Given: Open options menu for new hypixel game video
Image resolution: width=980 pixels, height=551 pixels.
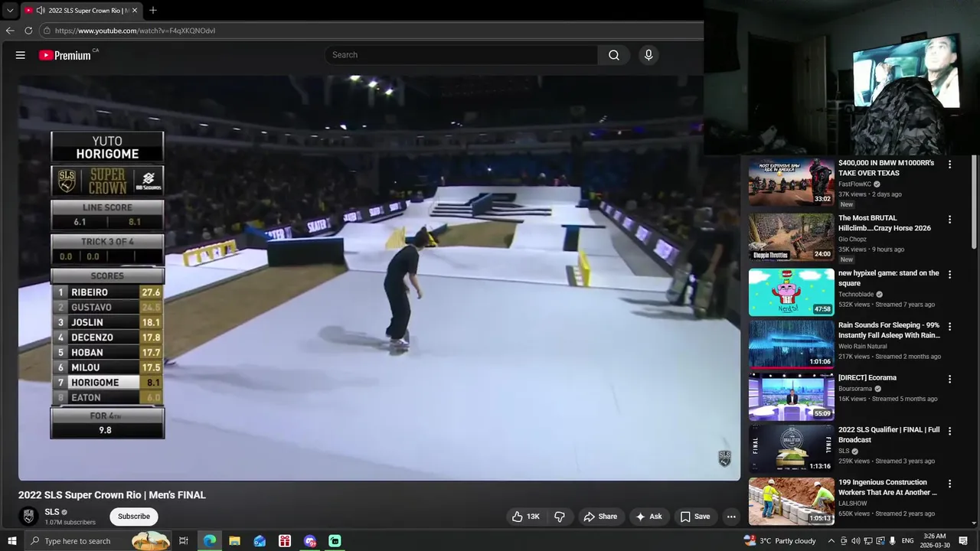Looking at the screenshot, I should tap(949, 274).
